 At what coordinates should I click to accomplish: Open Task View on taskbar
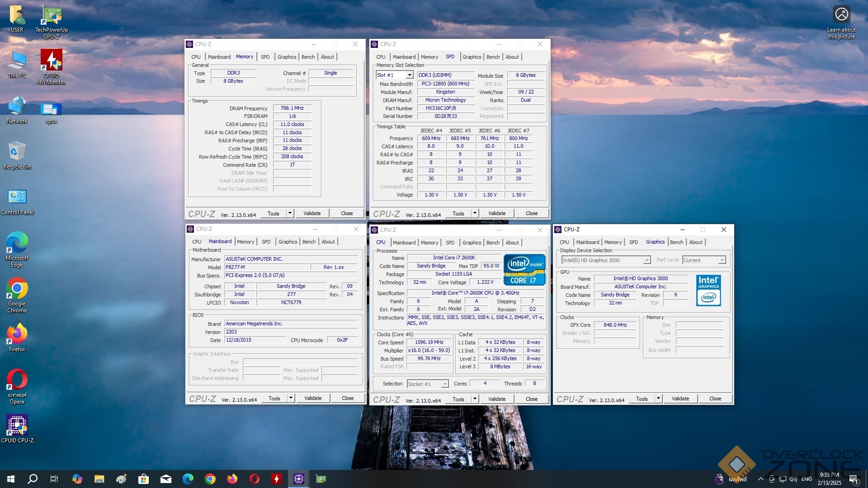pos(54,479)
